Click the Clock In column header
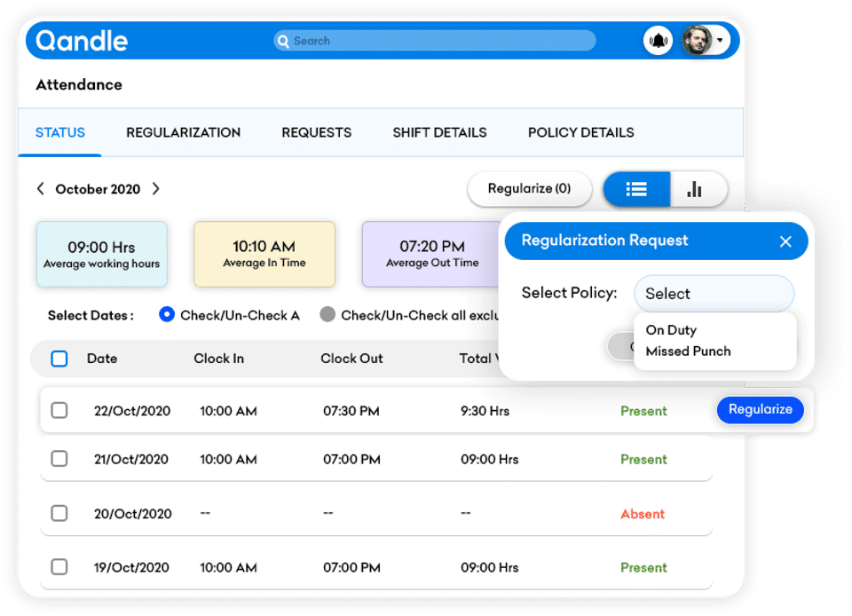This screenshot has height=616, width=852. (x=219, y=359)
